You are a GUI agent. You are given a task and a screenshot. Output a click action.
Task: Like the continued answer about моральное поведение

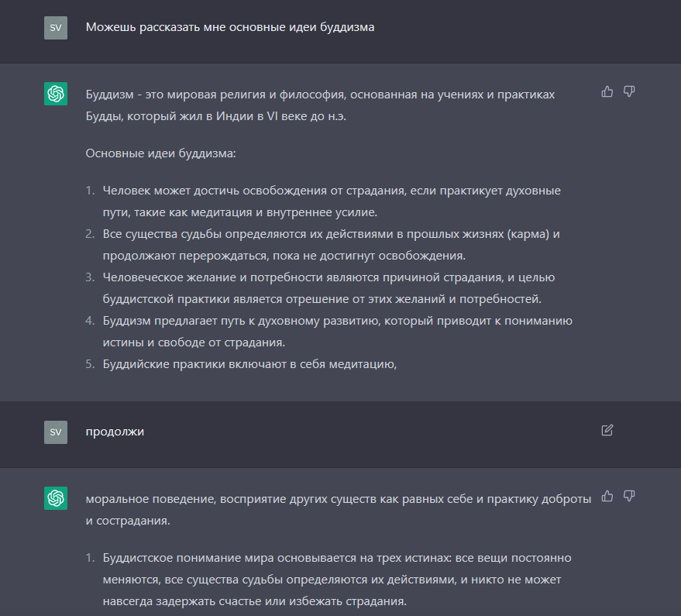(x=607, y=496)
